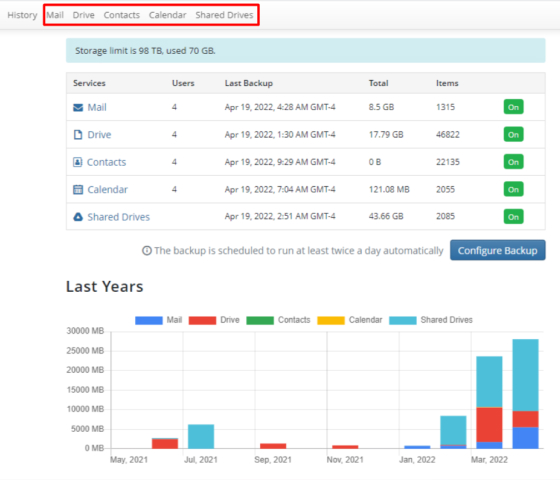Click the Drive file icon in services table

78,135
